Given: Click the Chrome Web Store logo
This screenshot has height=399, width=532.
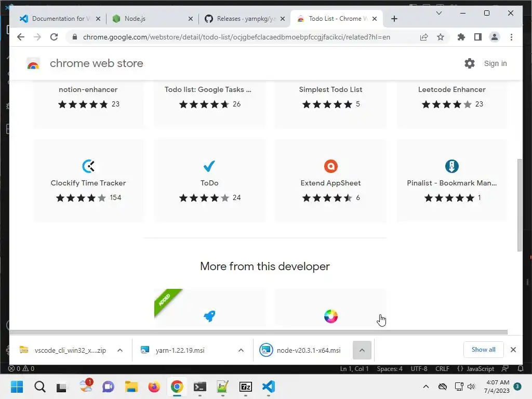Looking at the screenshot, I should [x=33, y=63].
